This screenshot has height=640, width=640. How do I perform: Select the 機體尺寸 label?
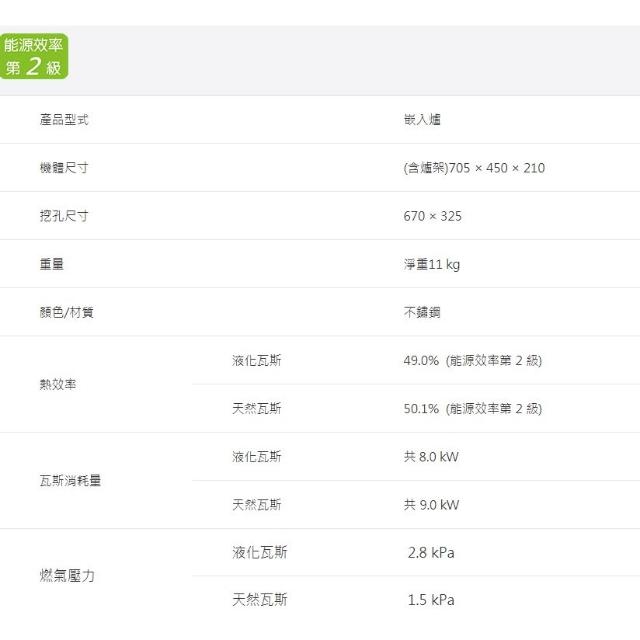tap(64, 168)
